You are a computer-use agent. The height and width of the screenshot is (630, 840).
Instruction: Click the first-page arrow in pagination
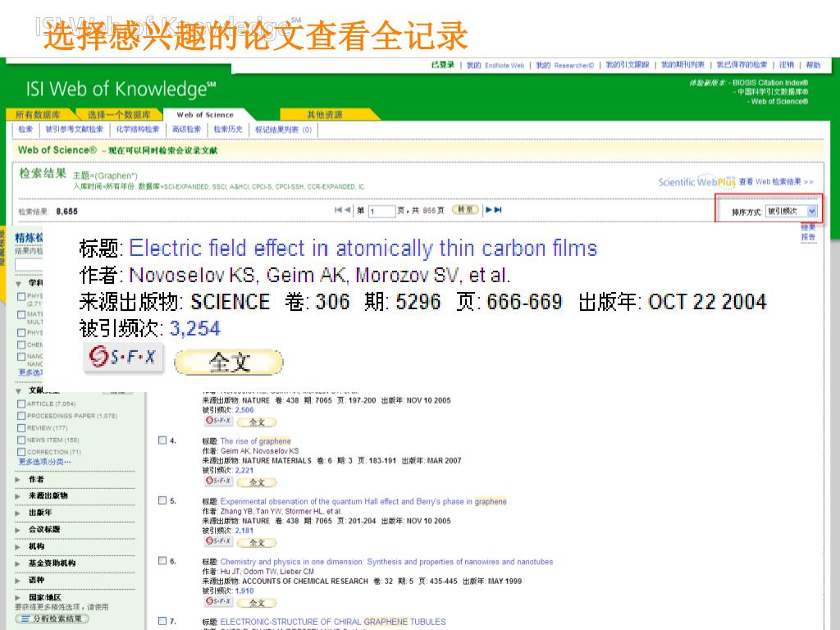(x=338, y=210)
